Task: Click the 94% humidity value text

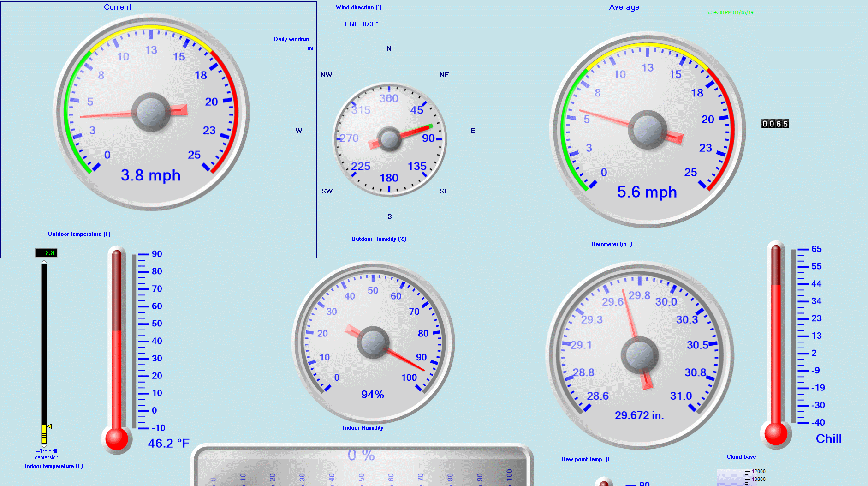Action: point(372,395)
